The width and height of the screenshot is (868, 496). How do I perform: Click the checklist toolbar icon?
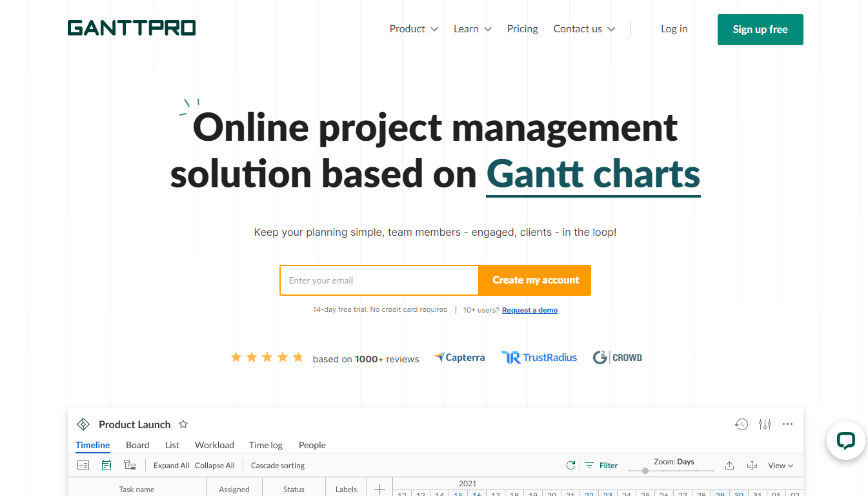click(83, 465)
